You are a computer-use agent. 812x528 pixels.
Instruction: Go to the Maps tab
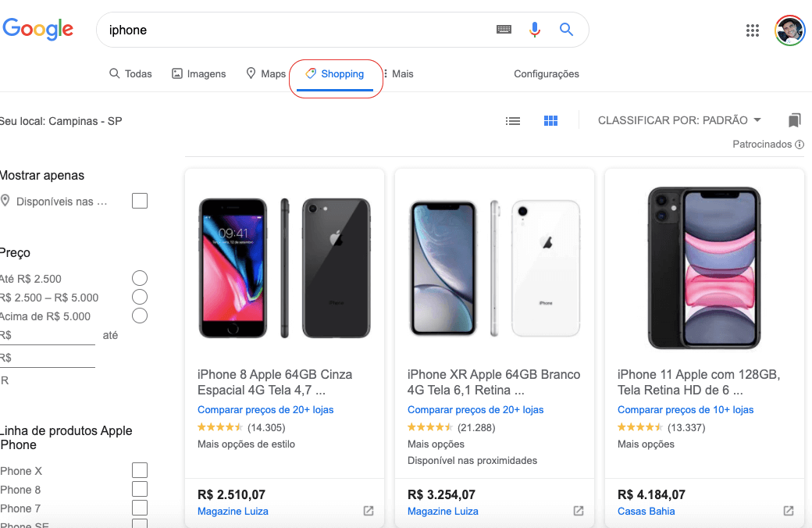(266, 74)
